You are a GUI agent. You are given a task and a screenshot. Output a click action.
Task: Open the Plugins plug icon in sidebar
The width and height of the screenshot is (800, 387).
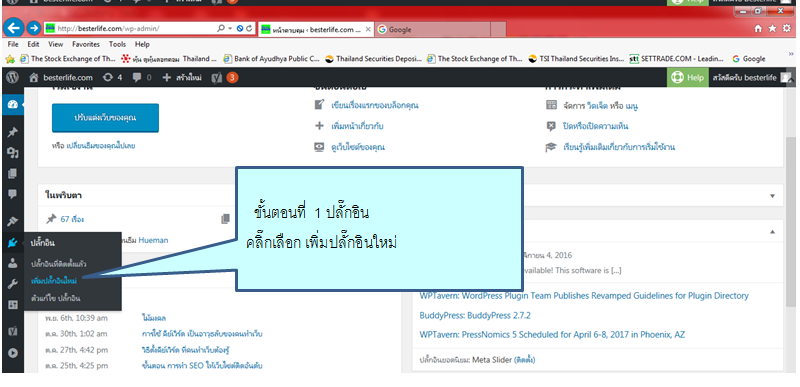coord(13,243)
